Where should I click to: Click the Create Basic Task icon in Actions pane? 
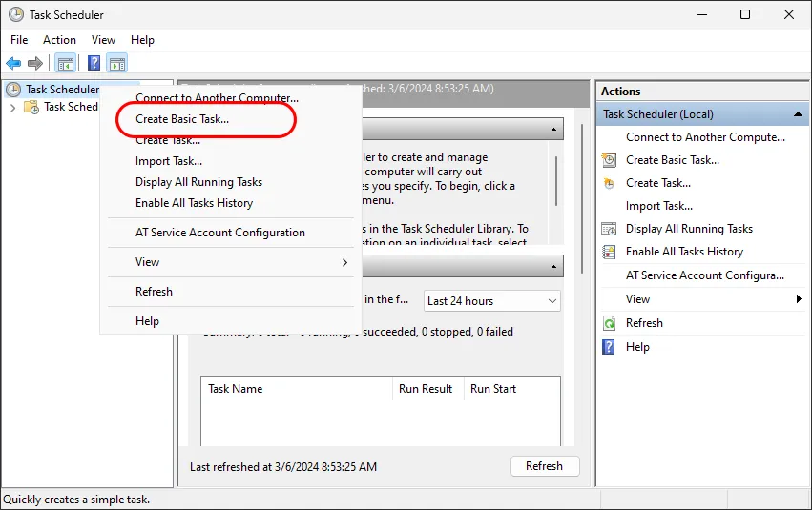609,160
